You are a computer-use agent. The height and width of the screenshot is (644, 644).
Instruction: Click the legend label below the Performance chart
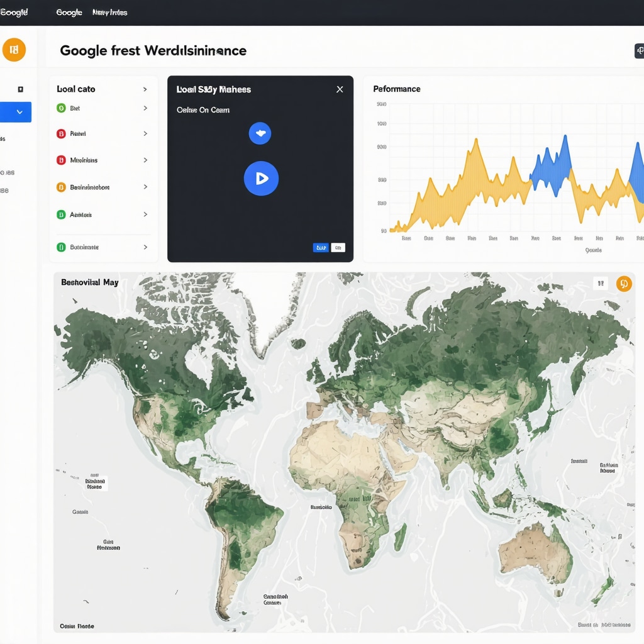click(594, 250)
